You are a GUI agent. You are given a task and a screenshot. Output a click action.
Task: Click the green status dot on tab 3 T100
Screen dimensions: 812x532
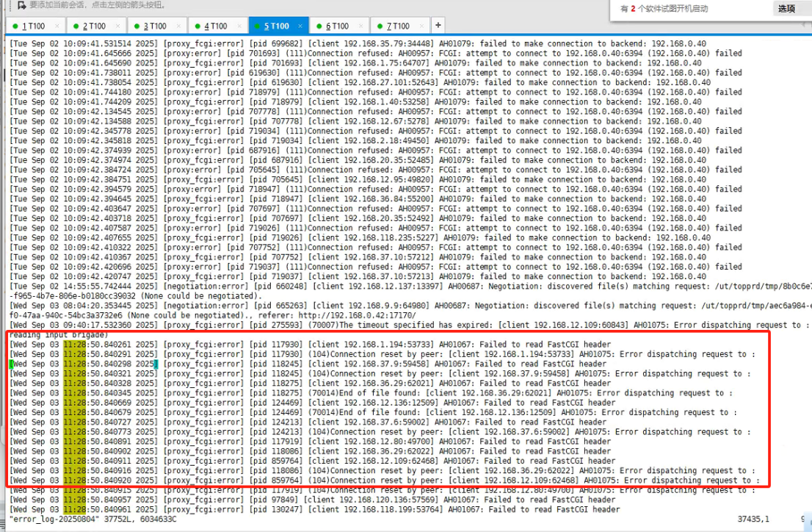coord(139,24)
